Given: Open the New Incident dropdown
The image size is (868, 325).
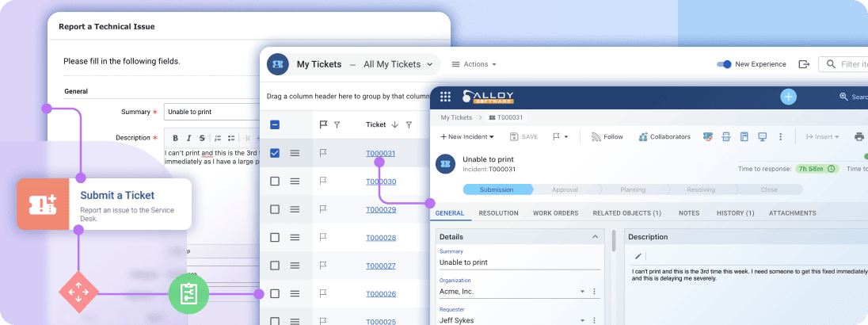Looking at the screenshot, I should pos(472,137).
